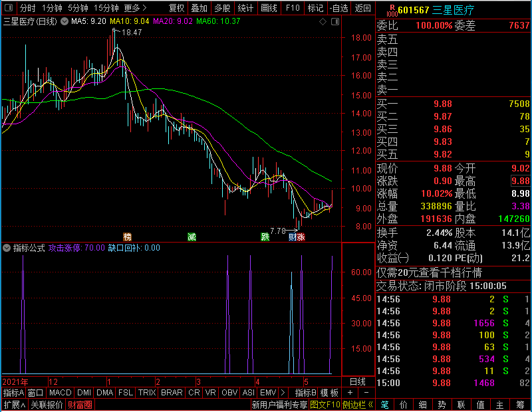The width and height of the screenshot is (532, 412).
Task: Select the 5分钟 period
Action: tap(78, 8)
